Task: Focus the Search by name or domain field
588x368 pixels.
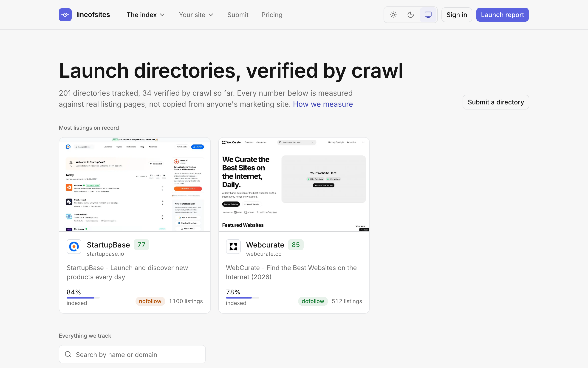Action: point(132,354)
